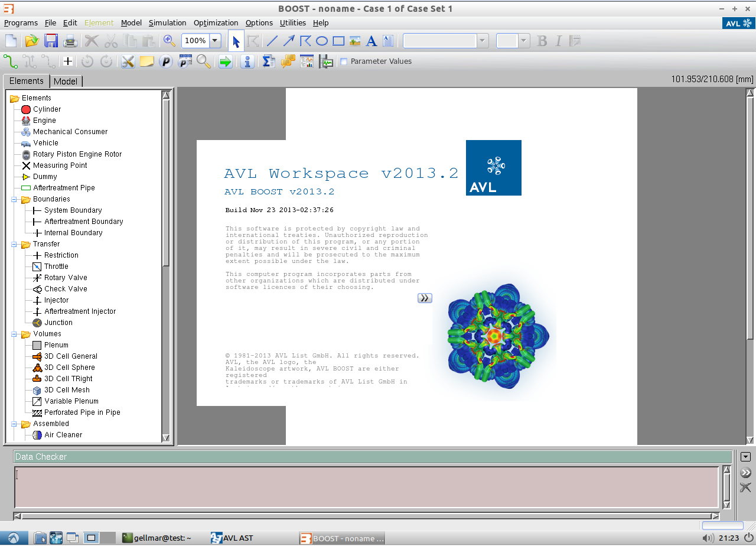Click the filmstrip animation icon

point(326,61)
